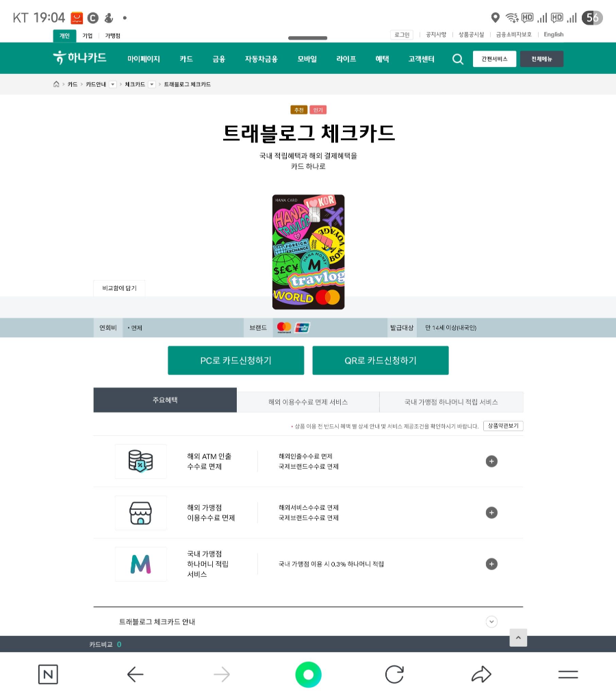Open the 자동차금융 menu
The height and width of the screenshot is (696, 616).
coord(261,59)
